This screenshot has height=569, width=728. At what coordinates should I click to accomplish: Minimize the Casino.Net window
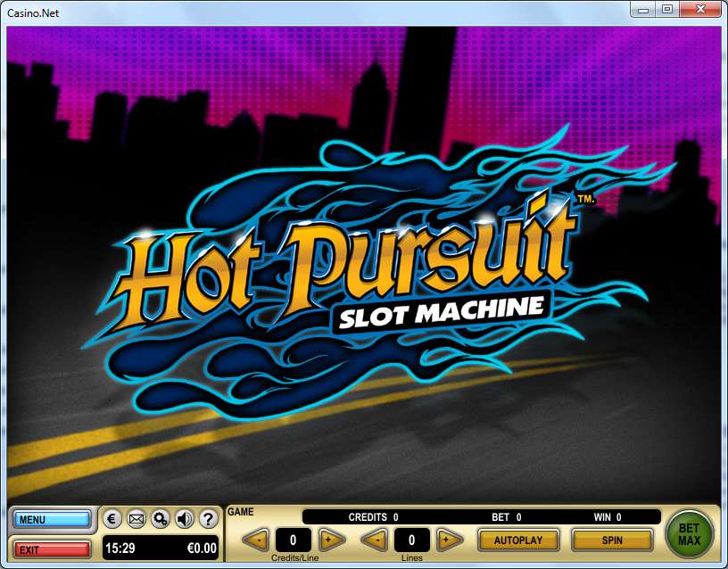click(643, 10)
